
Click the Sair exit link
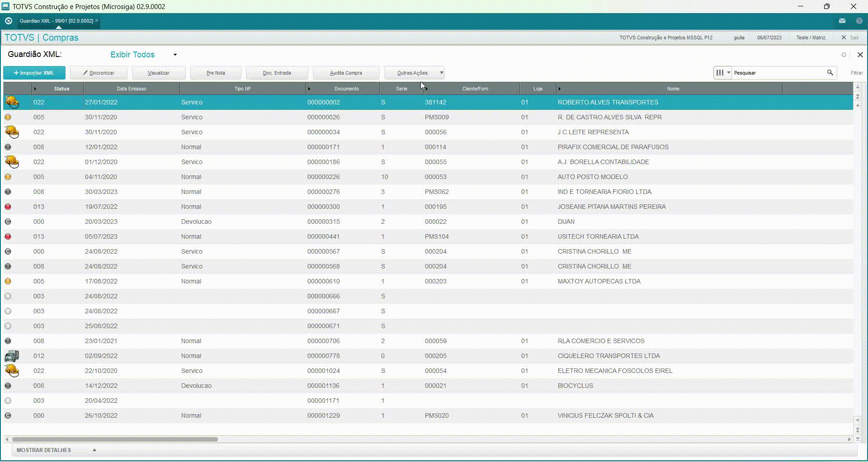click(854, 38)
